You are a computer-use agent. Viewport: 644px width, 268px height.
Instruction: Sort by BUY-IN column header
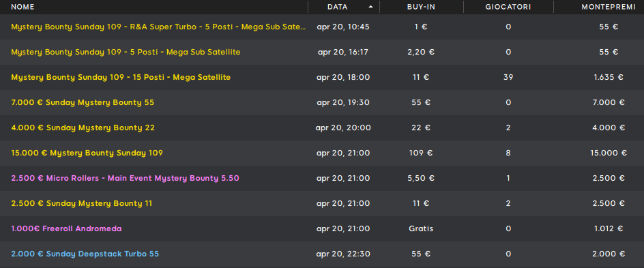[421, 7]
